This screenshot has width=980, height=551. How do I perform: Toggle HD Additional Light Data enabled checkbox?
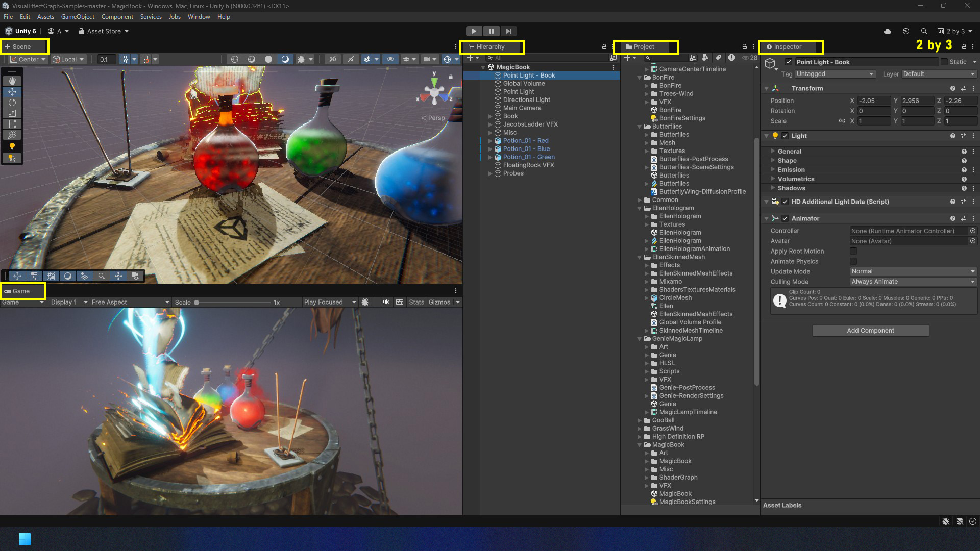(785, 202)
